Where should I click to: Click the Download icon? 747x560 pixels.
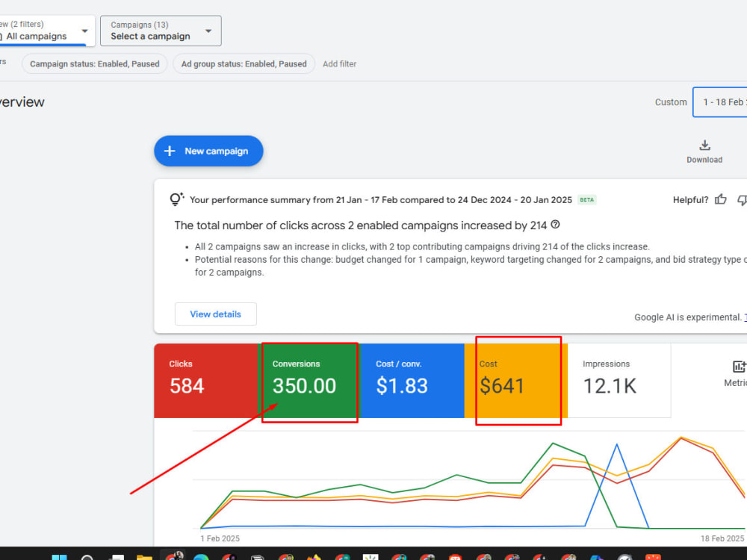(704, 146)
